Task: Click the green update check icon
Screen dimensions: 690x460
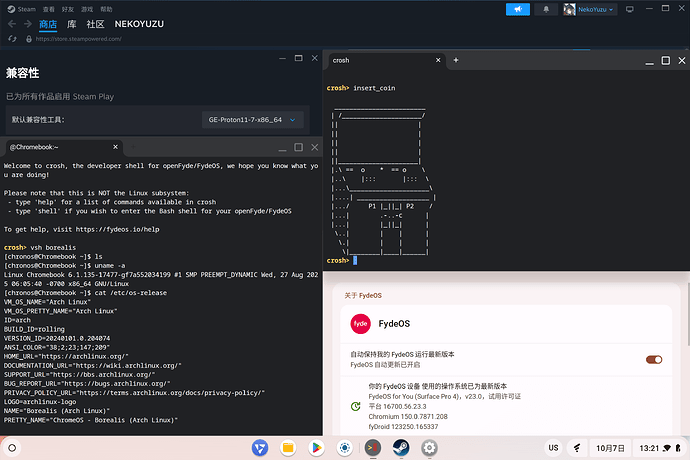Action: (356, 406)
